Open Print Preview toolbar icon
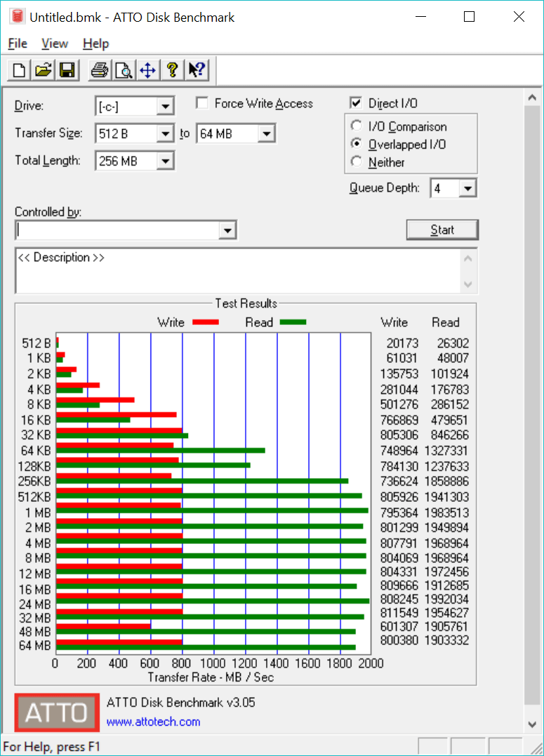 click(x=124, y=70)
